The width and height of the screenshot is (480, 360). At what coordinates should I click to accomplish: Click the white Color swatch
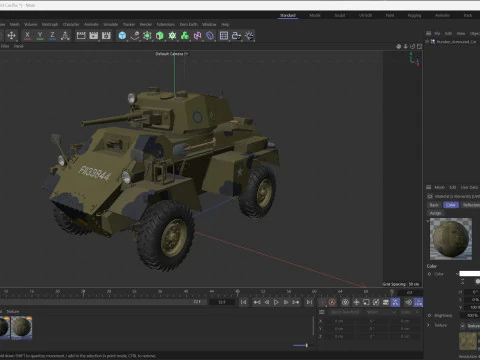click(x=470, y=274)
